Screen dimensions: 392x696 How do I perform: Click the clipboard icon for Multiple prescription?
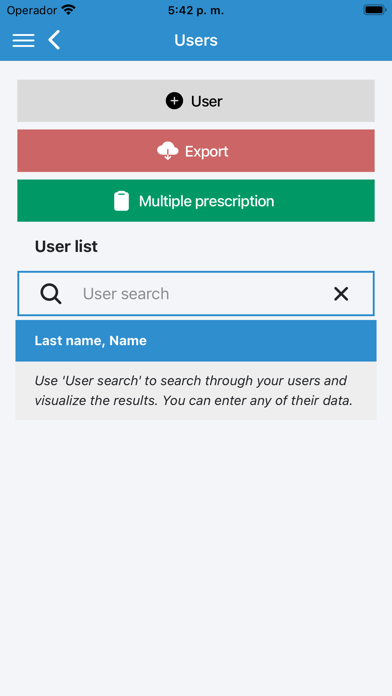click(x=122, y=201)
